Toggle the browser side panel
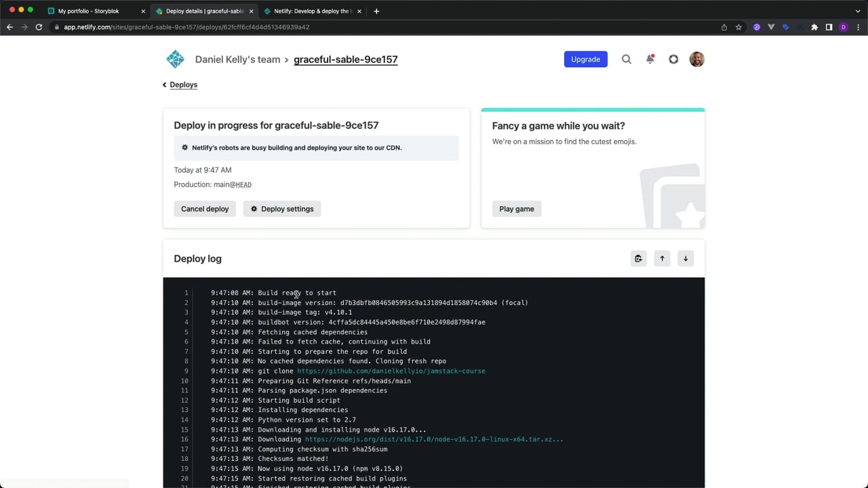The height and width of the screenshot is (488, 868). (x=829, y=27)
